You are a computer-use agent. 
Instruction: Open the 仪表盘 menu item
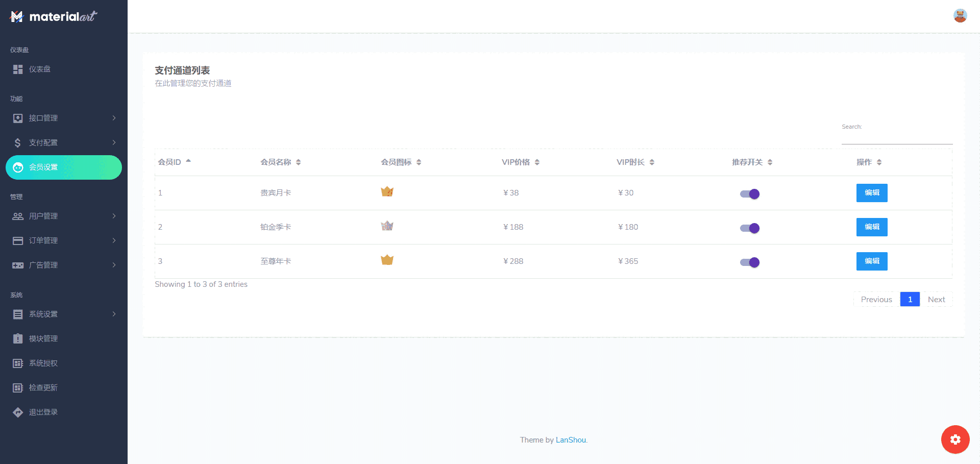(64, 69)
